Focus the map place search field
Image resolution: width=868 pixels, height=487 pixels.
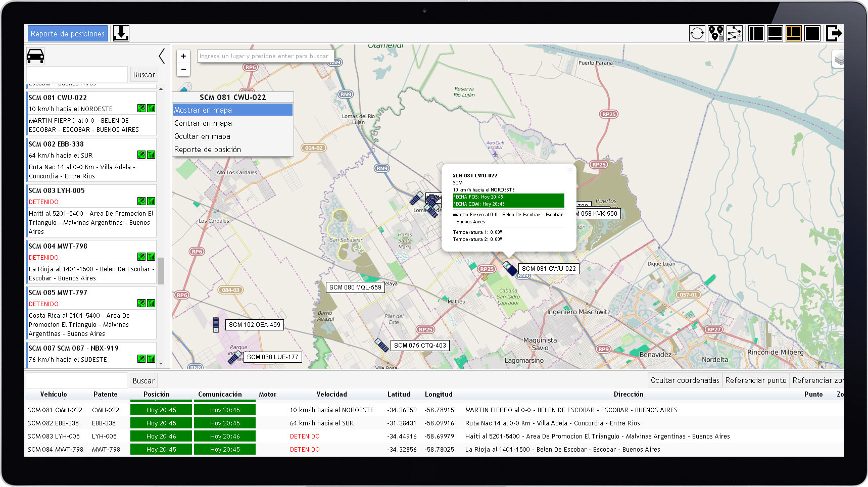265,56
